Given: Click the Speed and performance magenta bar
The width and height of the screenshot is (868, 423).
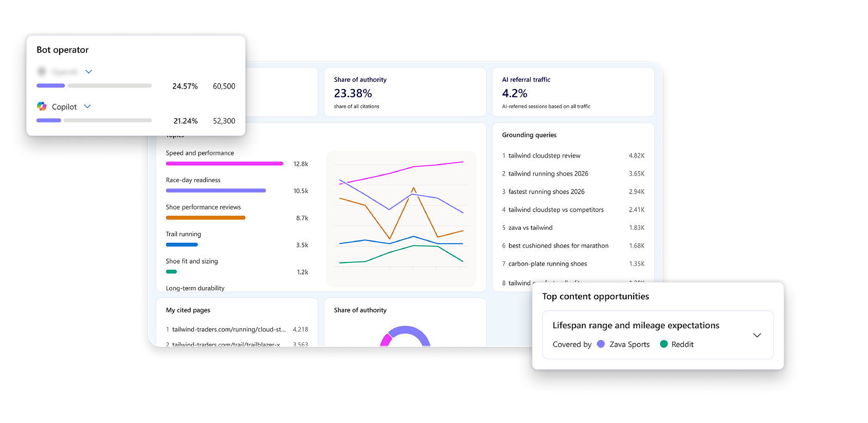Looking at the screenshot, I should (x=225, y=164).
